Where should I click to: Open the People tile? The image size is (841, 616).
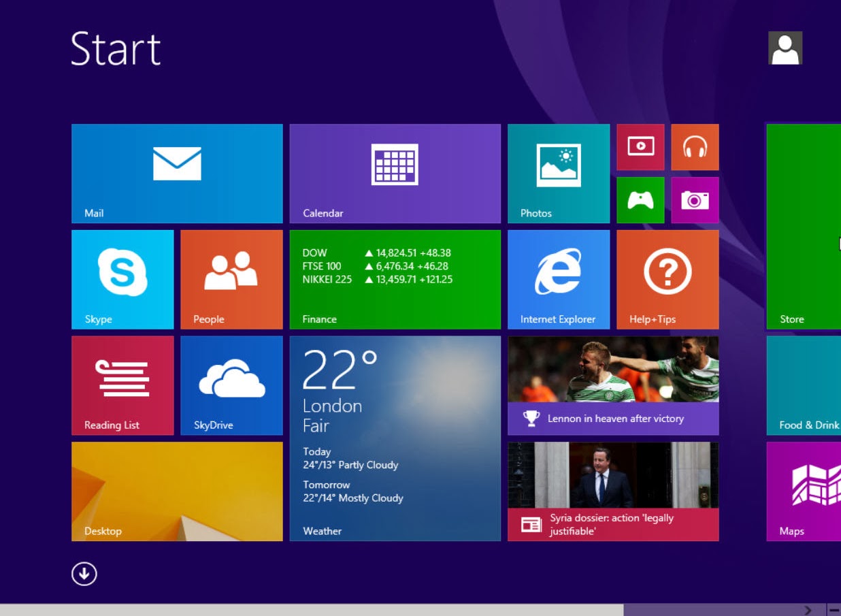point(231,280)
